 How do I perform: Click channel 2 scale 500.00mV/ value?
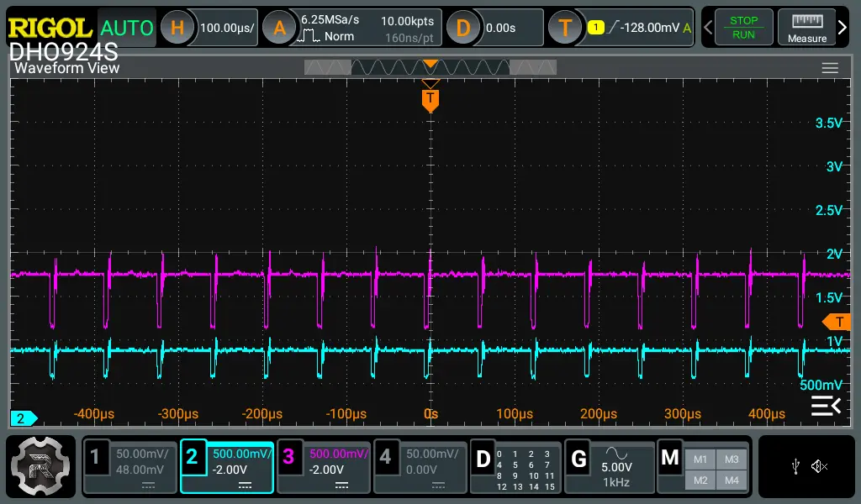point(242,454)
